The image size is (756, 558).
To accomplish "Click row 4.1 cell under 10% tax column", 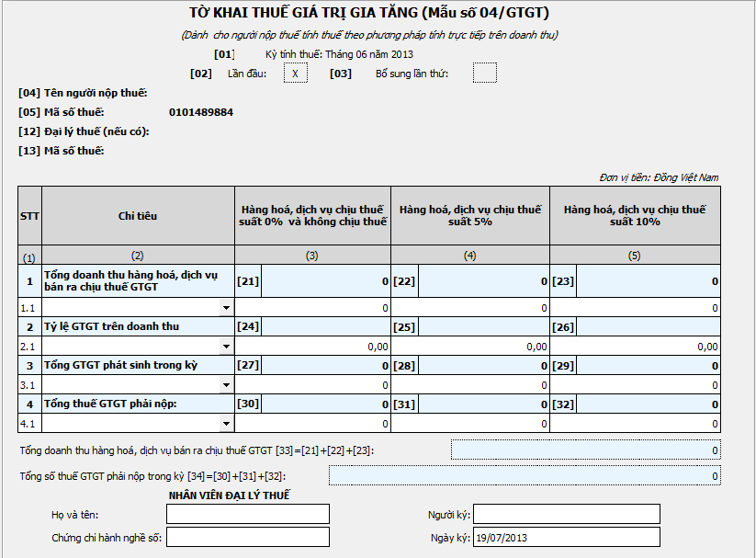I will coord(635,423).
